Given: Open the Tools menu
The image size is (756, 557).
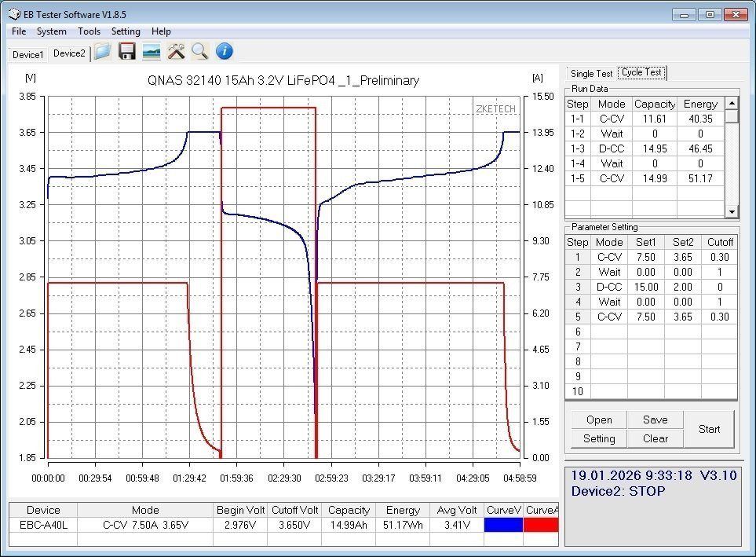Looking at the screenshot, I should click(89, 31).
